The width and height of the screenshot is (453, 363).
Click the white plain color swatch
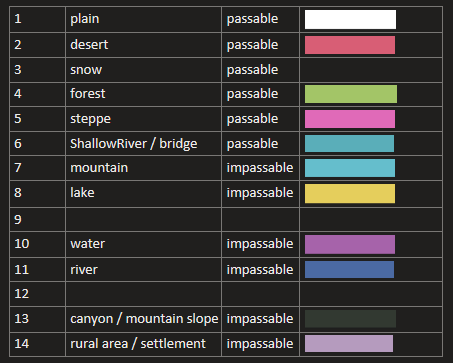(x=350, y=19)
